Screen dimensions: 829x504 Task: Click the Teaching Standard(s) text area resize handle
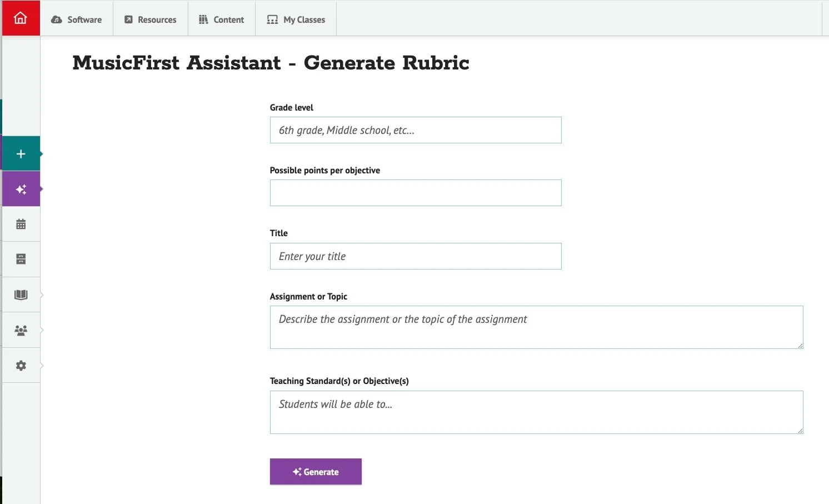[x=800, y=431]
